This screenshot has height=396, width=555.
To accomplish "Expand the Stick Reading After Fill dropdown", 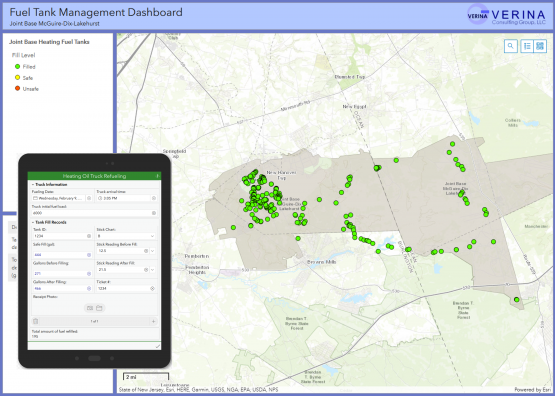I will tap(153, 270).
